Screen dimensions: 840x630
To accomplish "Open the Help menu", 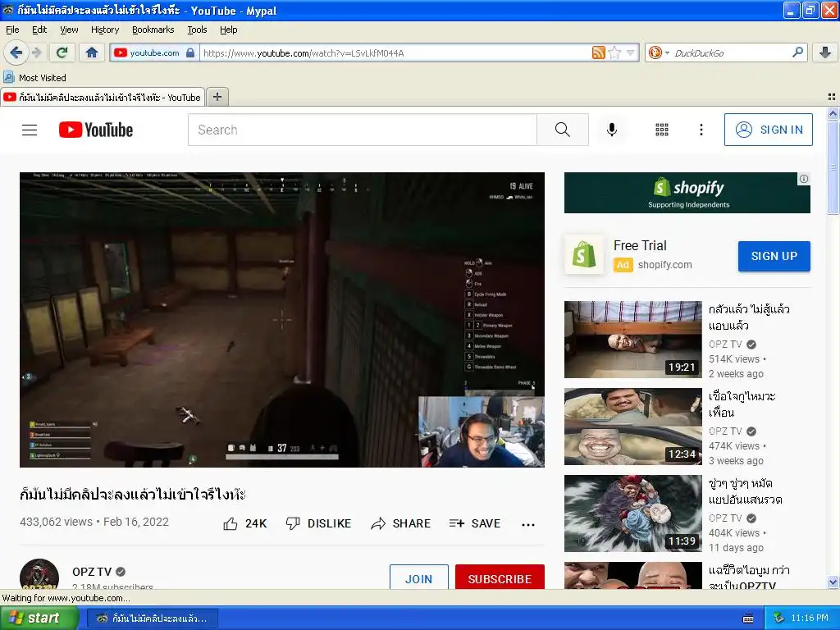I will pos(228,30).
